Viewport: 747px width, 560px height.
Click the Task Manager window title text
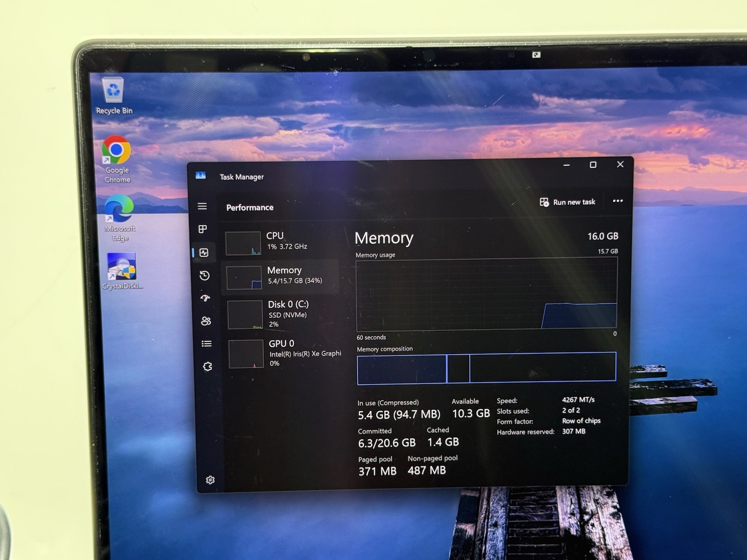click(242, 177)
